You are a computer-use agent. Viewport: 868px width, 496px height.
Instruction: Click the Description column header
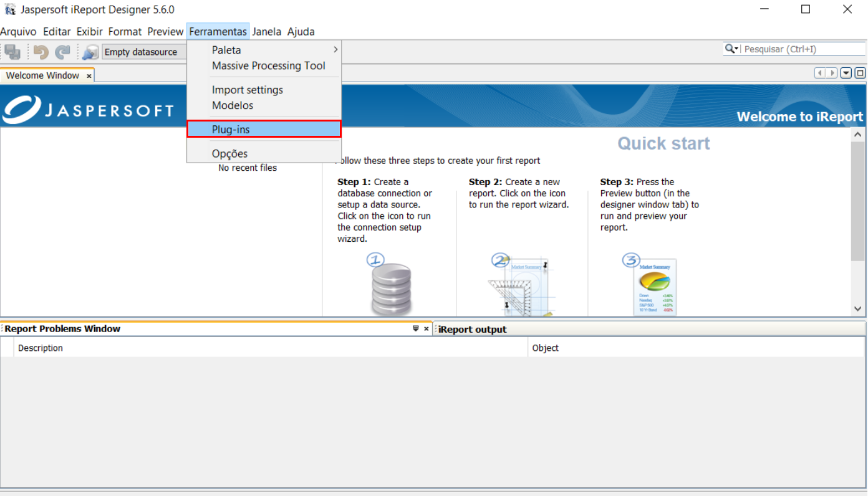[271, 348]
